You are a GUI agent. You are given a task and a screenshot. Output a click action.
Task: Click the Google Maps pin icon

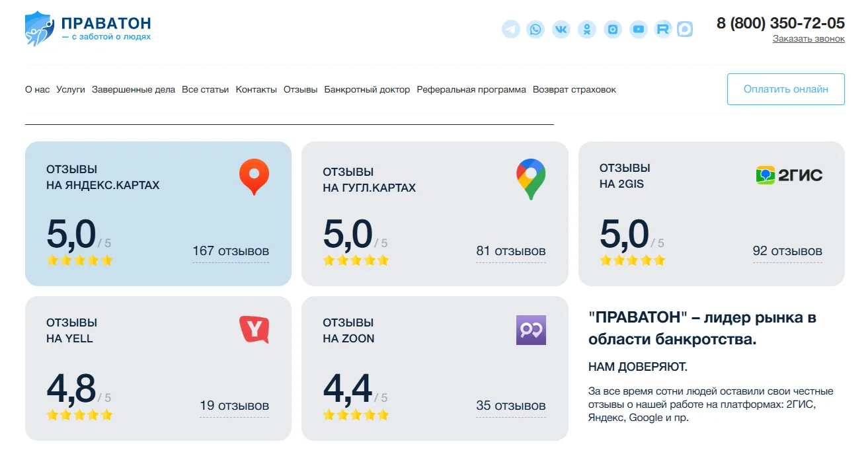tap(531, 179)
